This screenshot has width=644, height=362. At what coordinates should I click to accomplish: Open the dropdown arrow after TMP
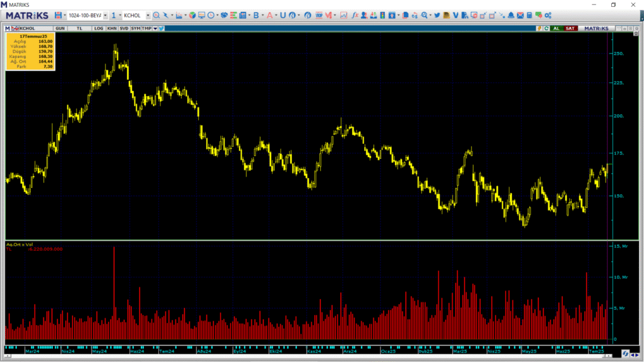(x=155, y=28)
